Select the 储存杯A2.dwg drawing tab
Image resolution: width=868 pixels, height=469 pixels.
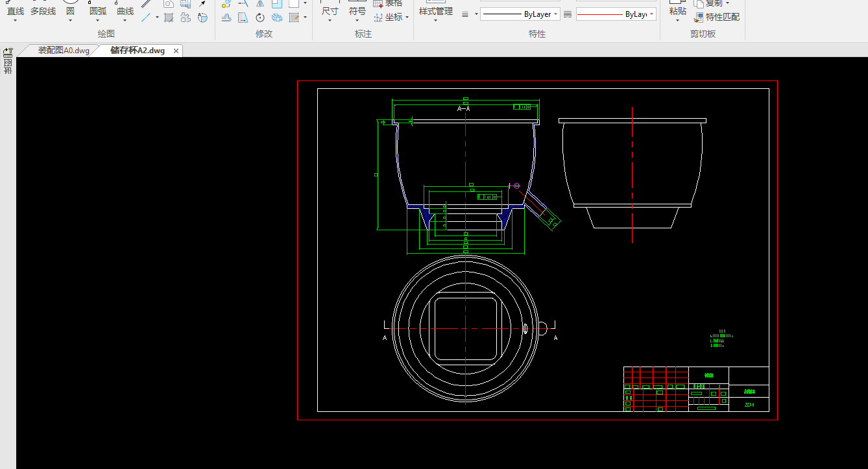click(x=138, y=51)
